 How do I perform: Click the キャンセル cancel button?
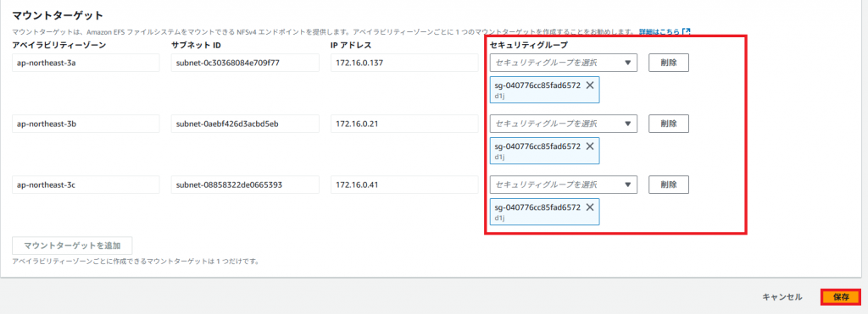[x=782, y=297]
